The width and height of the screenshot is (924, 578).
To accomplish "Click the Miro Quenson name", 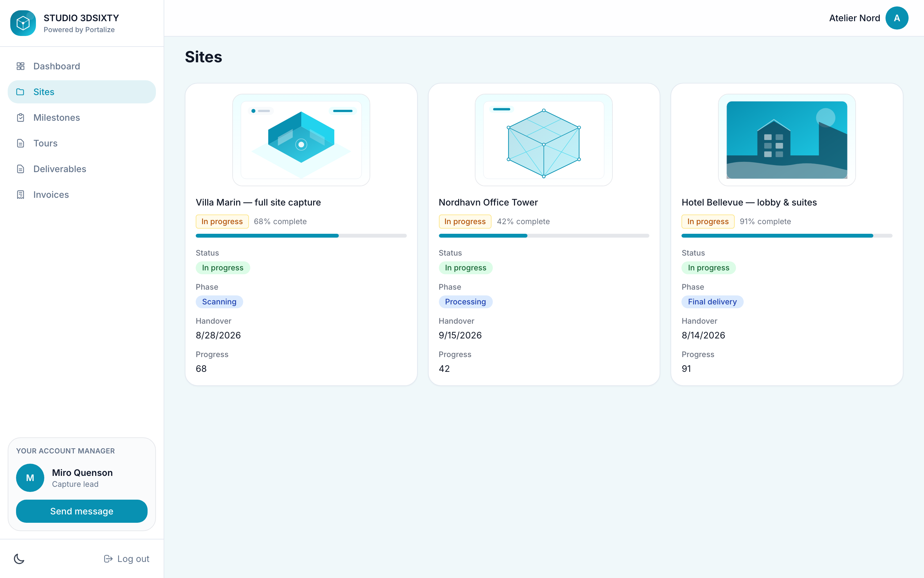I will click(82, 472).
